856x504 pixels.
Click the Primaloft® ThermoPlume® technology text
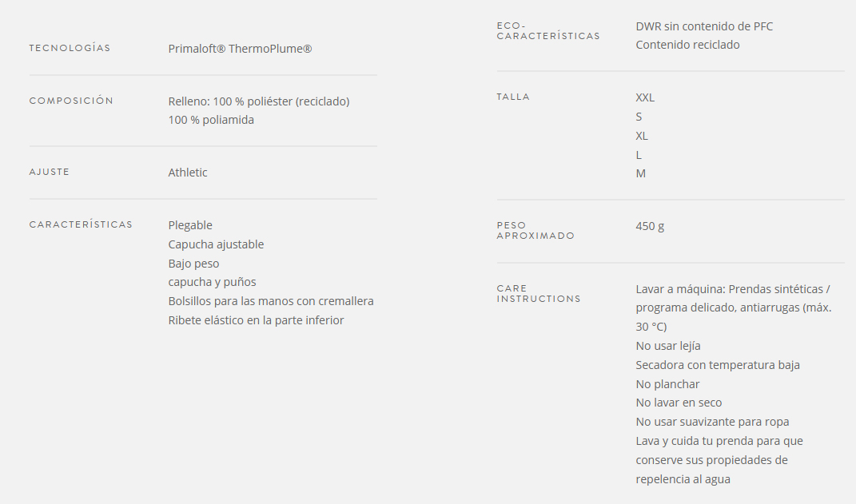coord(240,49)
